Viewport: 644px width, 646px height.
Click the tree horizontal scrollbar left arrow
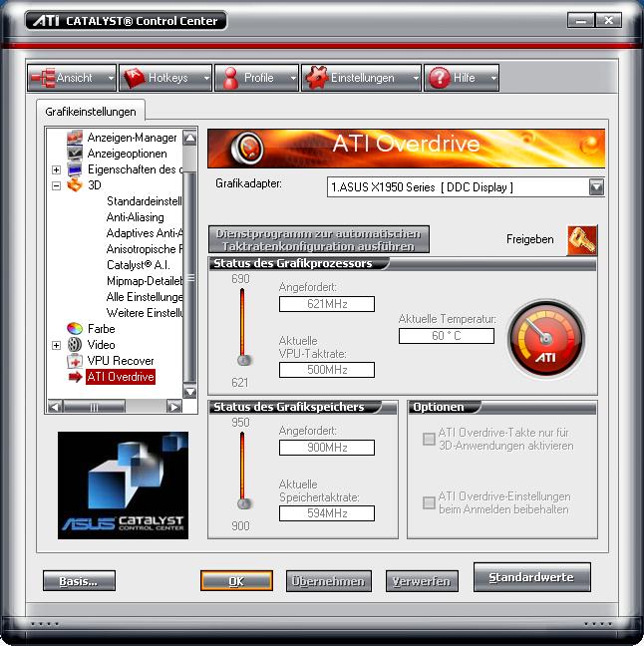[x=55, y=407]
